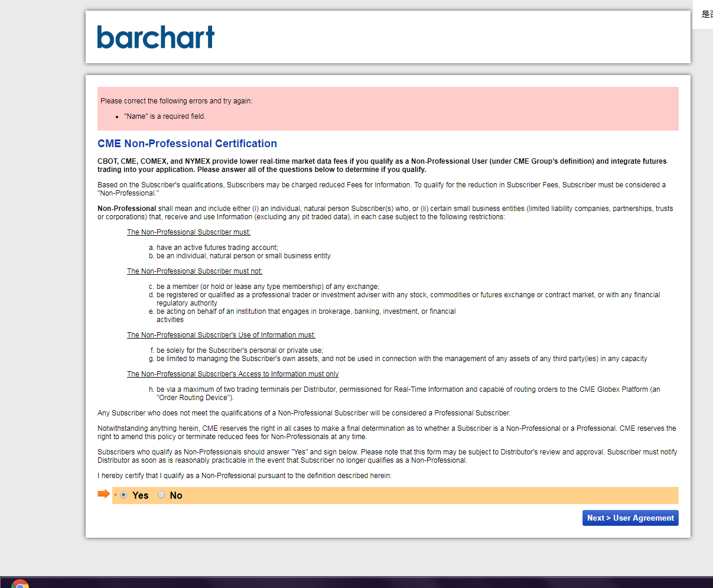Click "Please correct the following errors" message
The image size is (713, 588).
[x=177, y=101]
